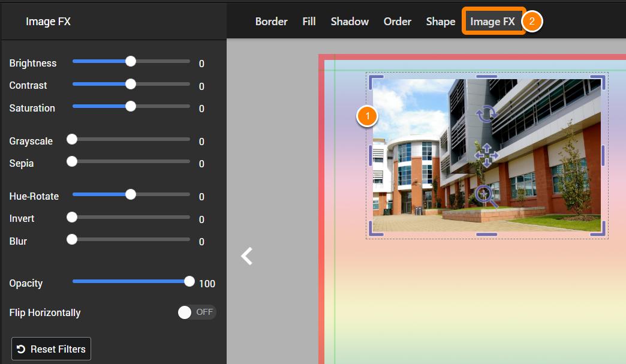Click the Contrast slider handle
This screenshot has height=364, width=626.
tap(131, 84)
